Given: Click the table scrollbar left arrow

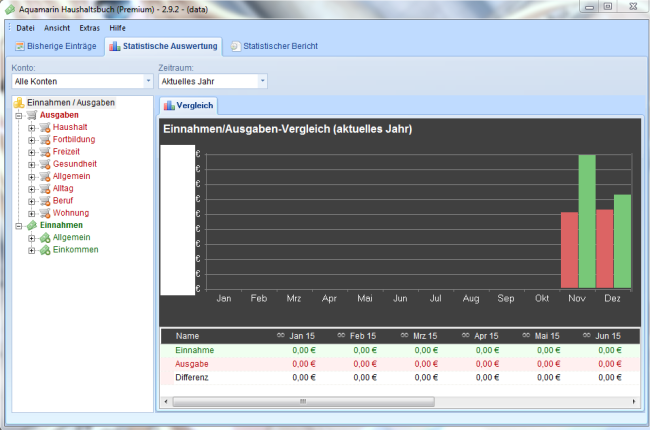Looking at the screenshot, I should [166, 401].
